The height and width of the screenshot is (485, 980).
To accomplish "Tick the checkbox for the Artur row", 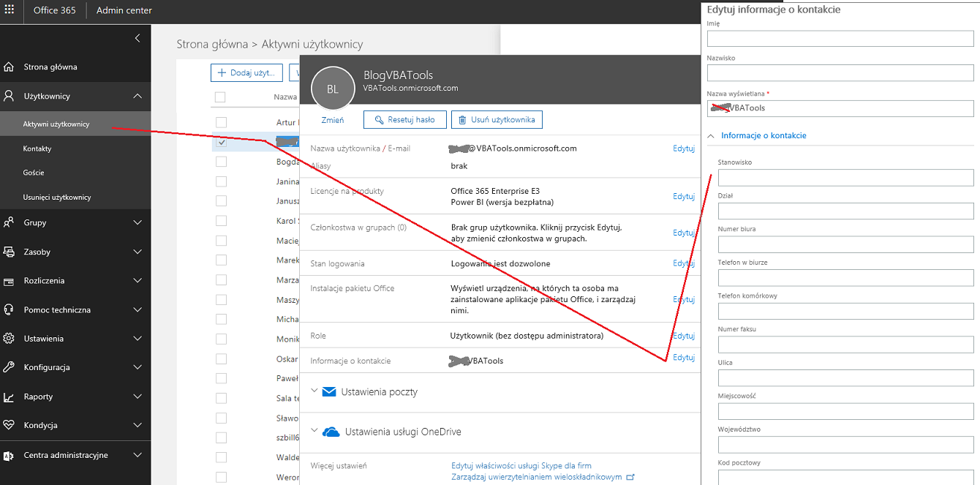I will [221, 122].
